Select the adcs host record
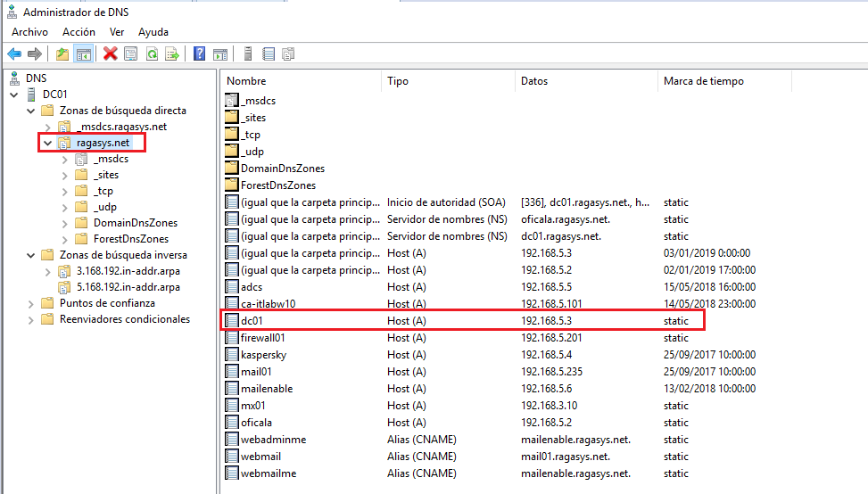This screenshot has height=494, width=868. [252, 286]
